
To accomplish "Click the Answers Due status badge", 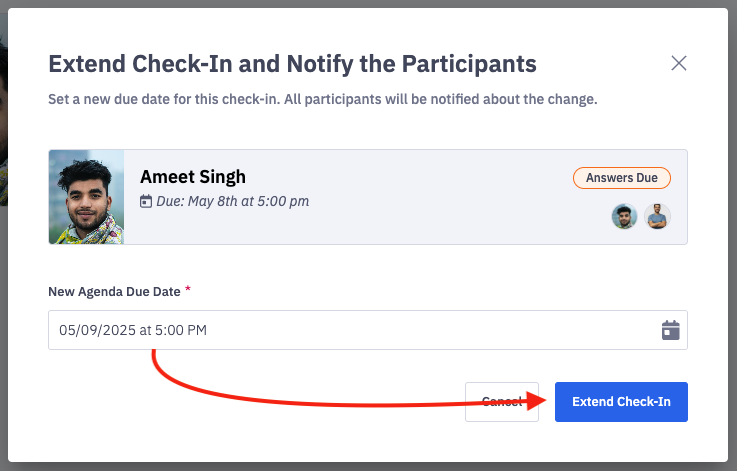I will [x=621, y=178].
